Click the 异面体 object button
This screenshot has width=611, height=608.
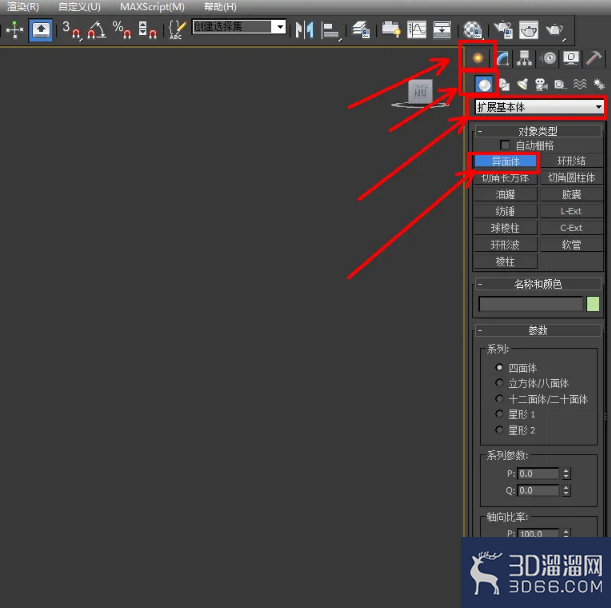pos(505,161)
